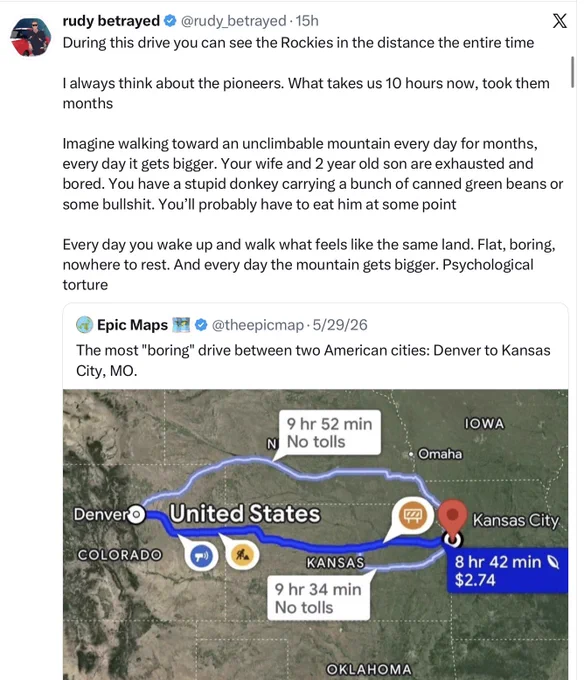Open the X logo icon
Image resolution: width=584 pixels, height=680 pixels.
click(559, 21)
